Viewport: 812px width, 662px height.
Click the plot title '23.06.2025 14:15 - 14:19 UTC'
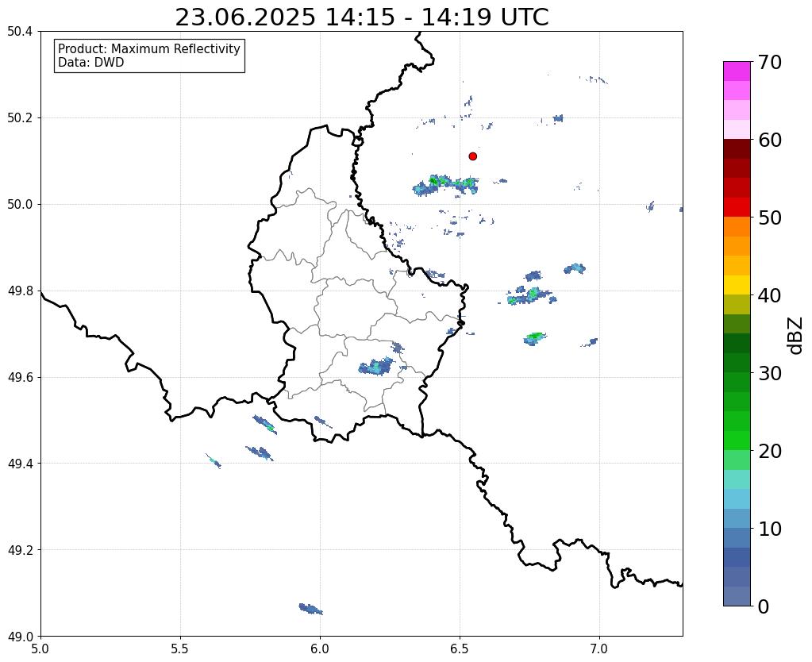coord(361,17)
